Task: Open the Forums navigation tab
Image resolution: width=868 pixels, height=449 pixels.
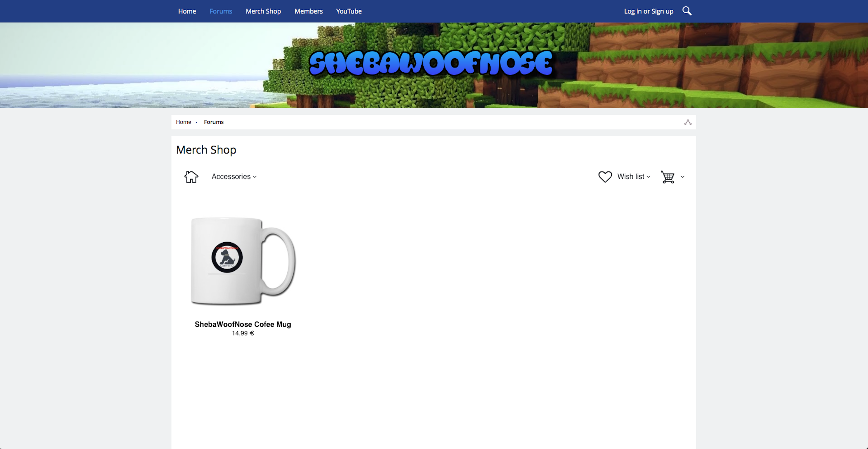Action: pyautogui.click(x=221, y=11)
